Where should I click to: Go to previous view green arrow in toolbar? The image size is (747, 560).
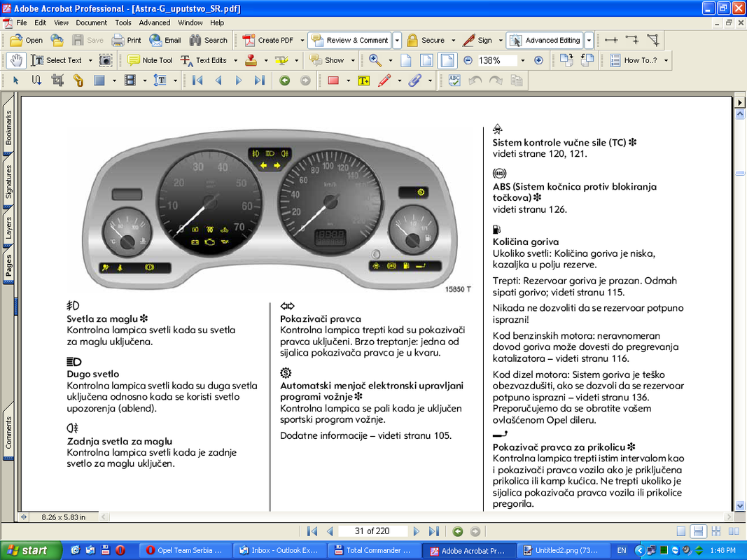point(285,80)
